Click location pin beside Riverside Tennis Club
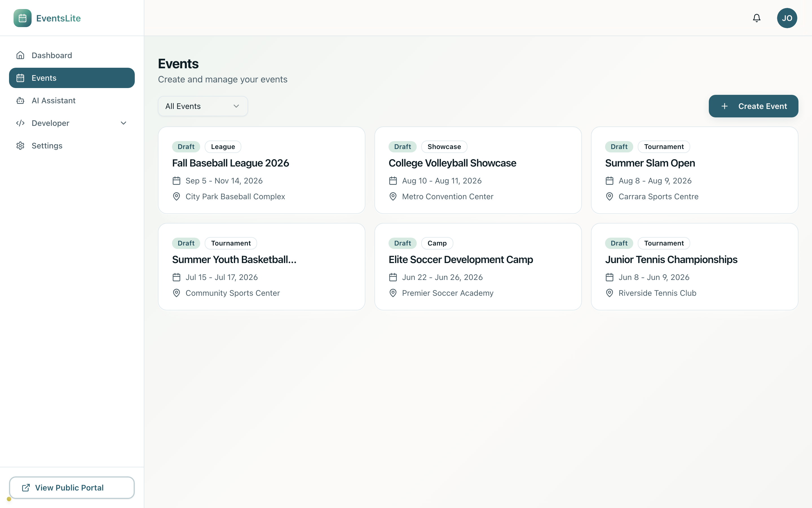 point(609,293)
